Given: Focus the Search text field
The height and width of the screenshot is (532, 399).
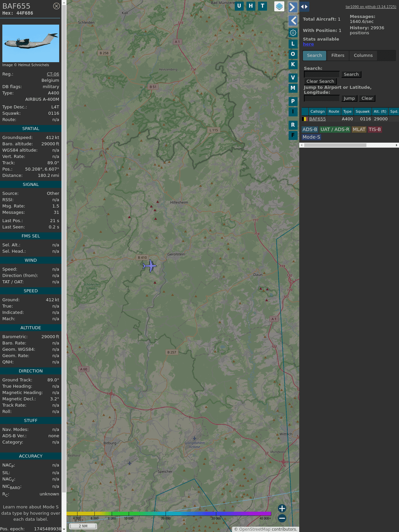Looking at the screenshot, I should [x=322, y=74].
